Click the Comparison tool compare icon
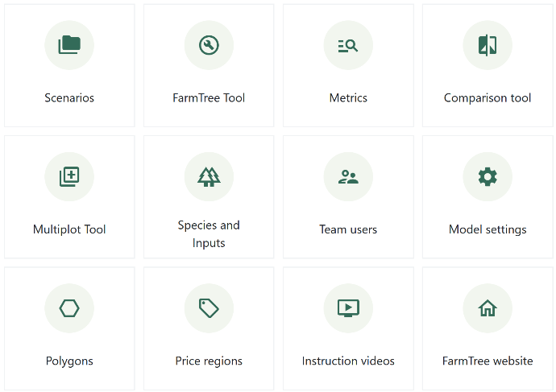The width and height of the screenshot is (556, 392). point(488,45)
